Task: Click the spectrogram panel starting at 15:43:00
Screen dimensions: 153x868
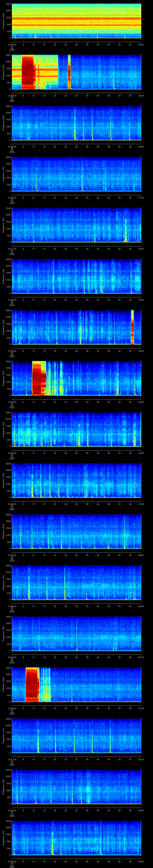Action: [x=77, y=327]
